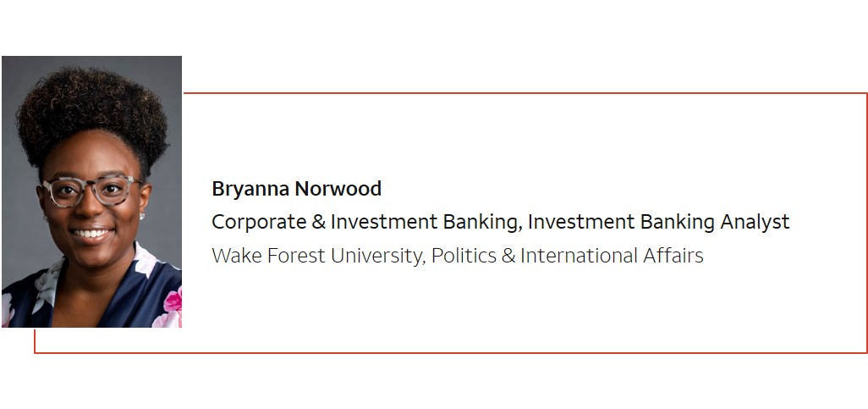868x409 pixels.
Task: Click the word Affairs in the school line
Action: tap(673, 256)
